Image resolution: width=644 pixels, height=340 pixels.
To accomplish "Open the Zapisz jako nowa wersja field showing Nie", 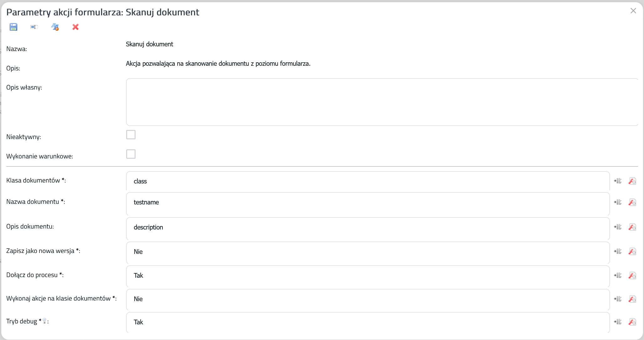I will (x=368, y=253).
